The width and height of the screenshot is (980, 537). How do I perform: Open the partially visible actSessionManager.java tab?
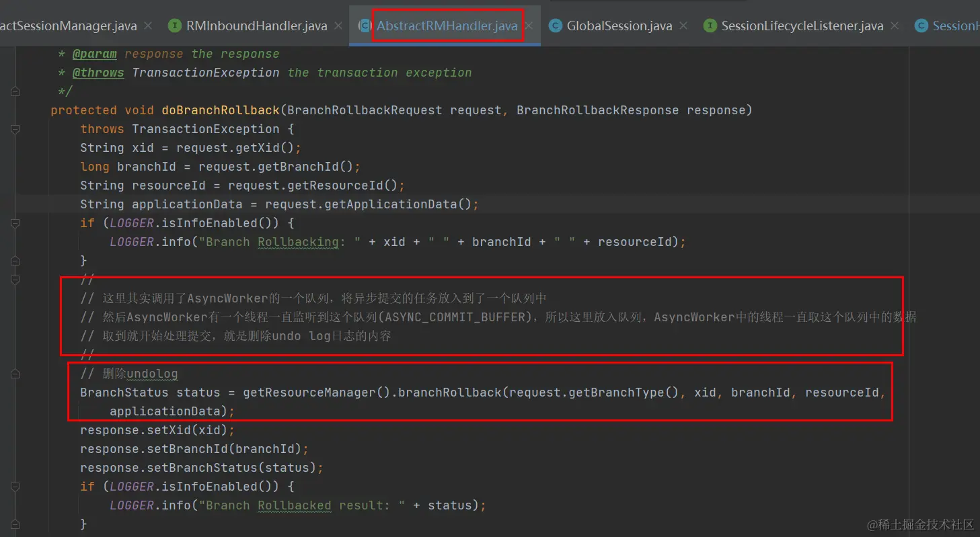(x=68, y=26)
